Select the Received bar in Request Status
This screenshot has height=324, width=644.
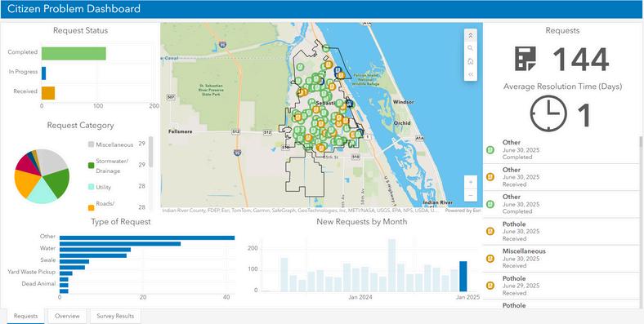pos(48,93)
